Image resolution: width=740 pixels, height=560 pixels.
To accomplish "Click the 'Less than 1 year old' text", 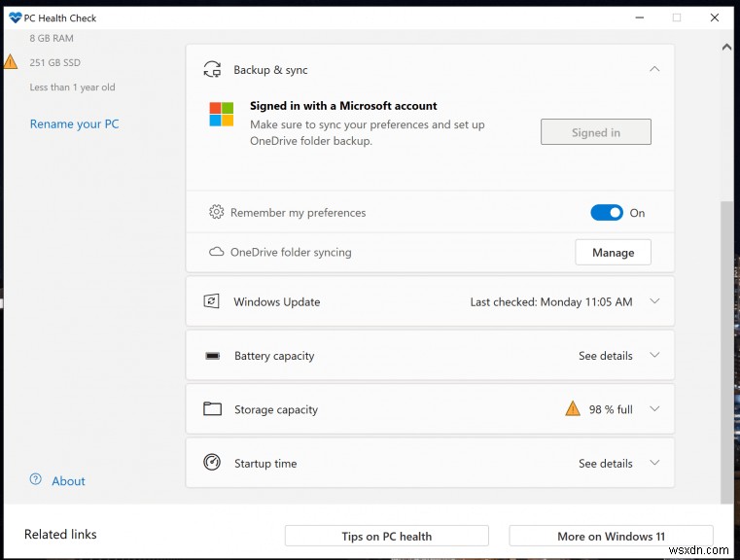I will pos(72,87).
